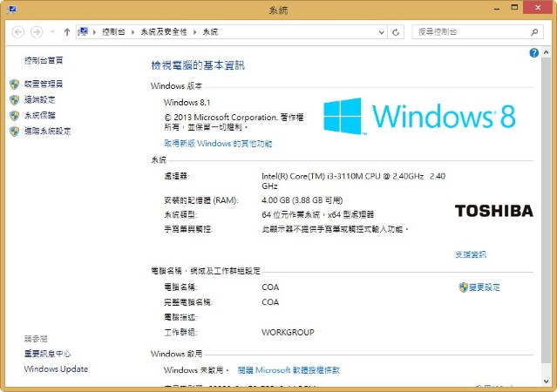
Task: Open Windows Update in the sidebar
Action: (x=56, y=369)
